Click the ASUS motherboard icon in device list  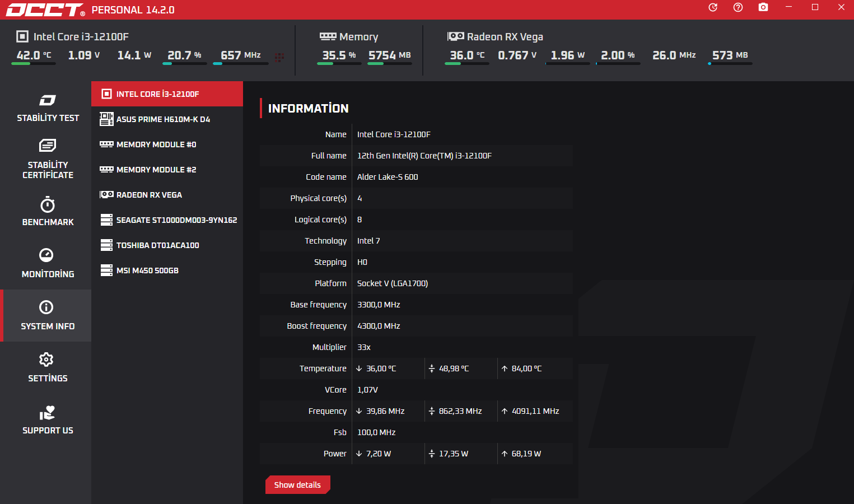coord(106,119)
